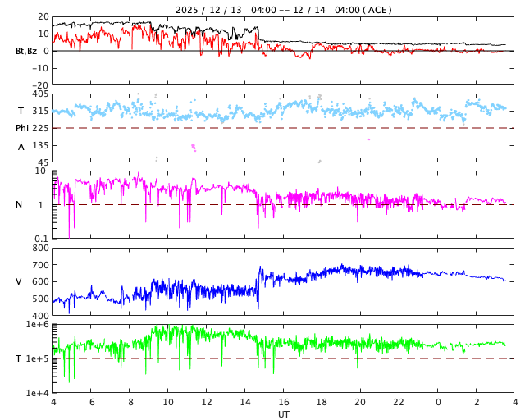Select the 18 tick on the time axis
The height and width of the screenshot is (420, 525).
click(322, 403)
